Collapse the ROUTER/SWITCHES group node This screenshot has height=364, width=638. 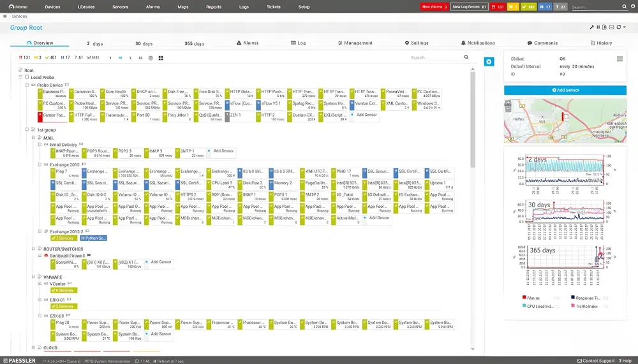point(33,249)
